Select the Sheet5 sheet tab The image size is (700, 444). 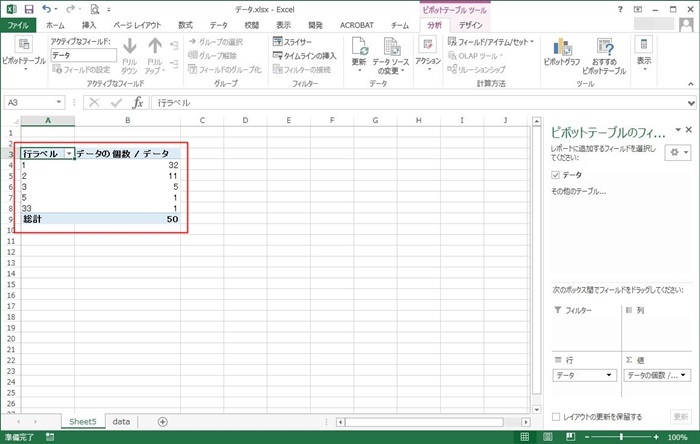tap(83, 422)
